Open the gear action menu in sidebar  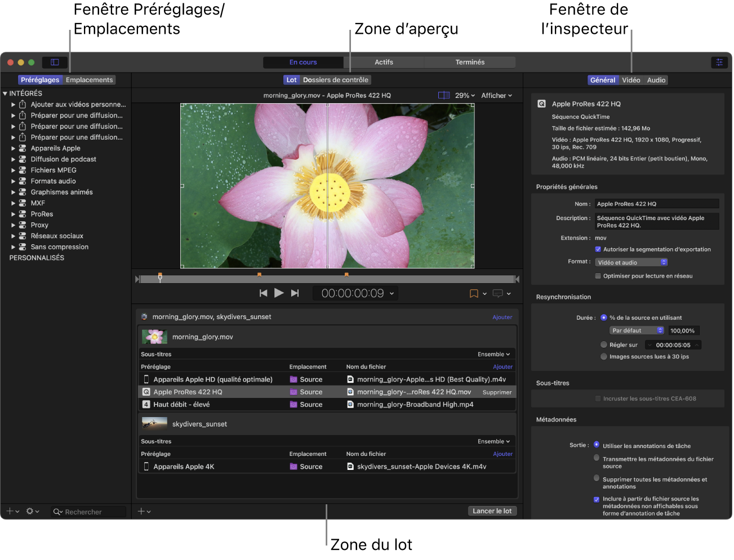point(32,512)
